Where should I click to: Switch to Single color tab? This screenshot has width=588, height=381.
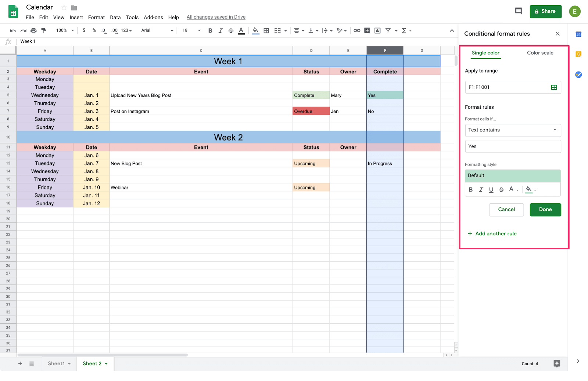click(485, 53)
